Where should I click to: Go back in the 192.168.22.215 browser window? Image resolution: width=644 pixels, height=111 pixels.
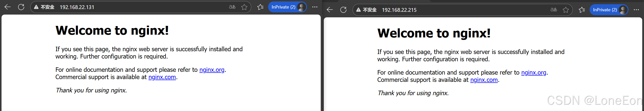[330, 10]
